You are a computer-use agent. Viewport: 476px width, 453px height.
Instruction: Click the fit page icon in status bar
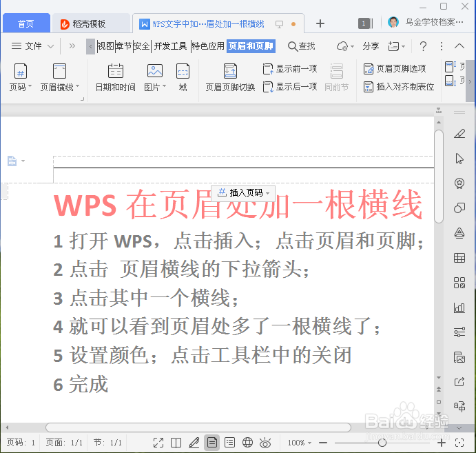[459, 443]
